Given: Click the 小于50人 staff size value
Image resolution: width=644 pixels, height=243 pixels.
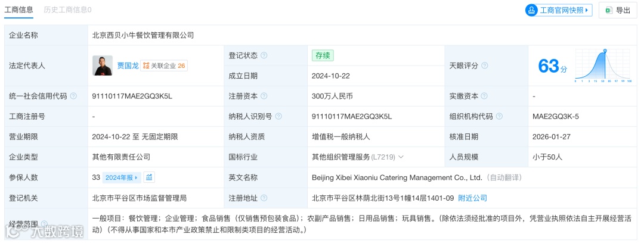Looking at the screenshot, I should [x=547, y=157].
